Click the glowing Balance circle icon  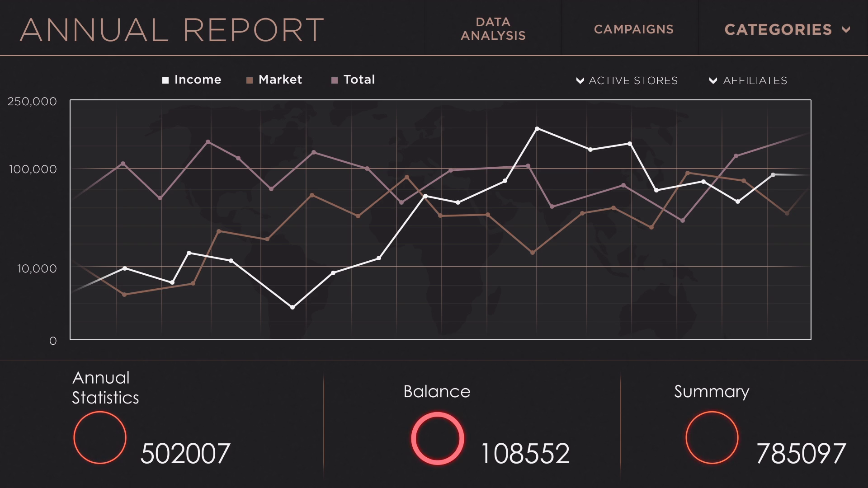click(438, 438)
